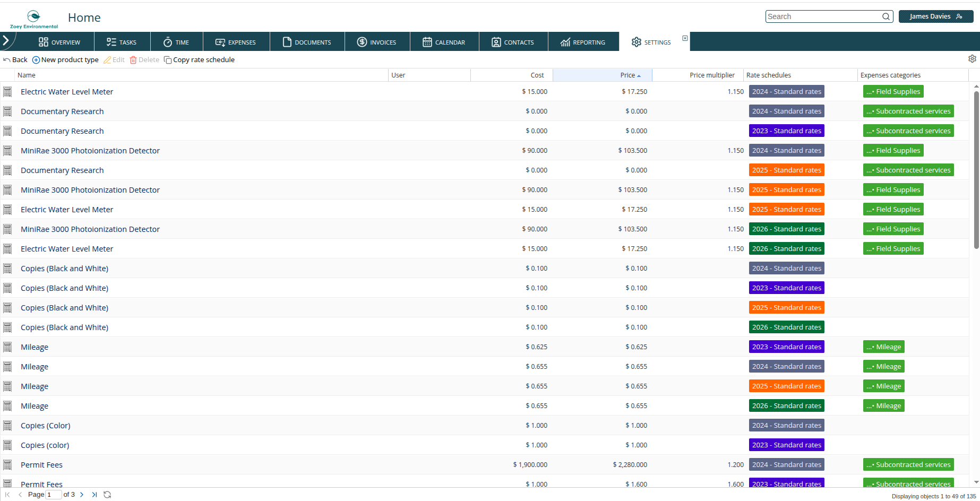The height and width of the screenshot is (501, 980).
Task: Click icon of first Electric Water Level Meter row
Action: click(7, 92)
